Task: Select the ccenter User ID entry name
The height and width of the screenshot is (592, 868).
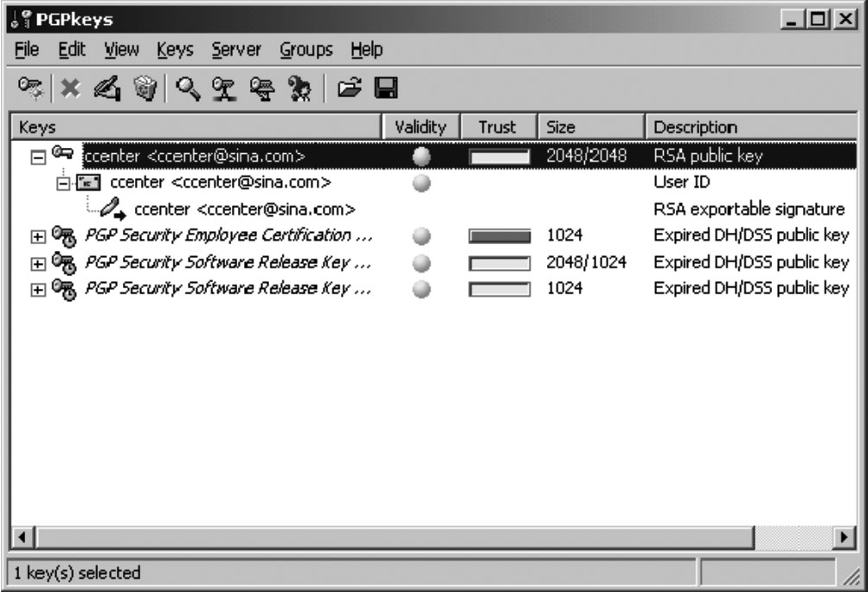Action: [221, 183]
